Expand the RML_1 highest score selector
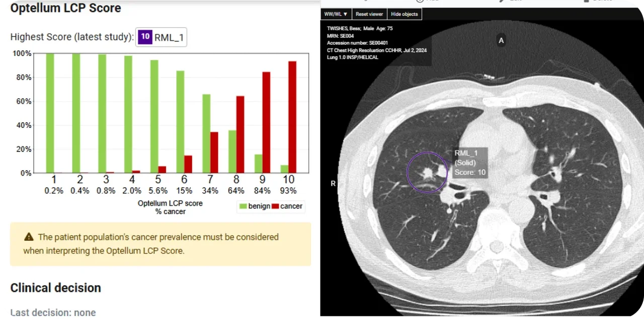The height and width of the screenshot is (319, 644). [x=161, y=37]
